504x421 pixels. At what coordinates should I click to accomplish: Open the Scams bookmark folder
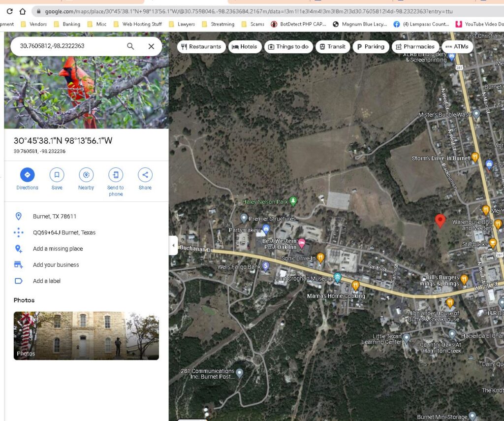[x=253, y=24]
